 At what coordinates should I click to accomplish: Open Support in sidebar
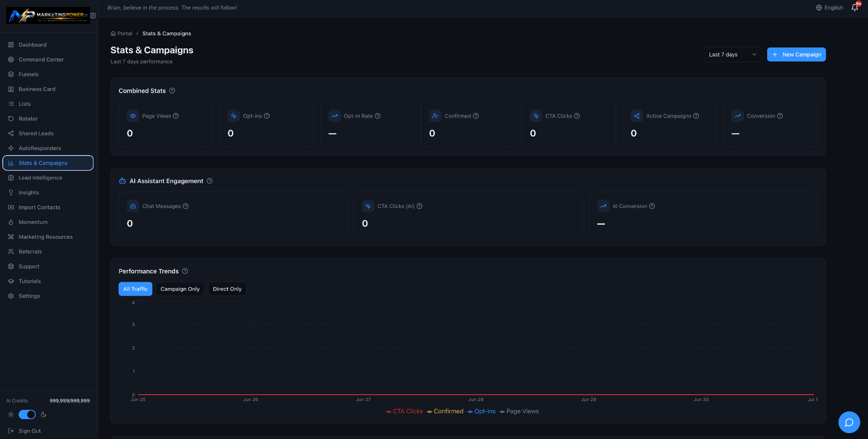click(x=48, y=266)
